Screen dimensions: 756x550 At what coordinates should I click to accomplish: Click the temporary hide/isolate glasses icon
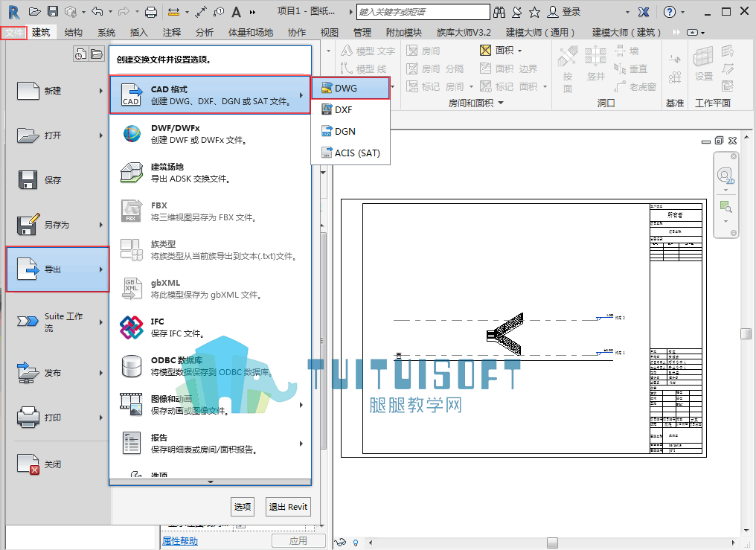click(x=340, y=543)
